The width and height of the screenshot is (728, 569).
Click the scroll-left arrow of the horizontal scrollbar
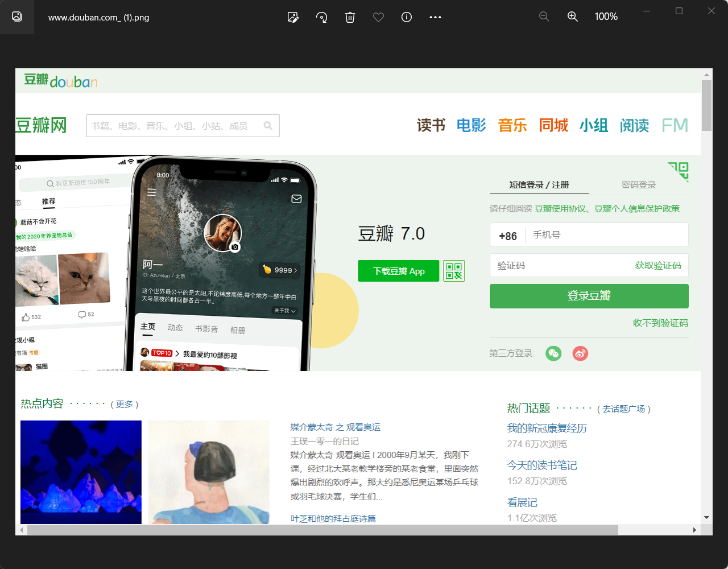click(x=22, y=530)
